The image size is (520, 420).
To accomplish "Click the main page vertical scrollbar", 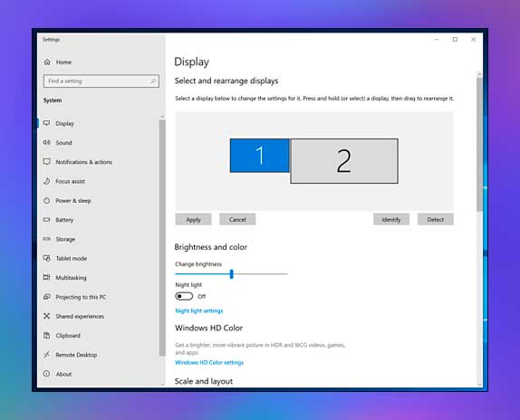I will 479,144.
